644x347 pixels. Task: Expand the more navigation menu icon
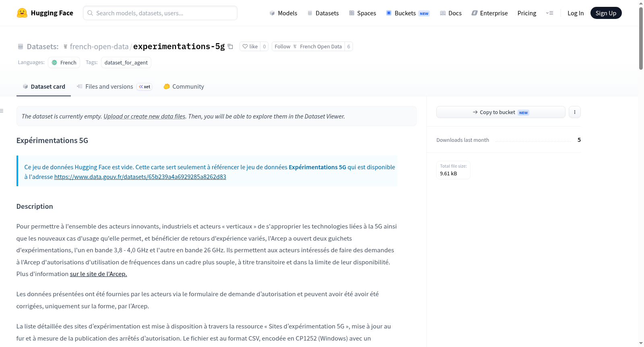click(x=549, y=13)
